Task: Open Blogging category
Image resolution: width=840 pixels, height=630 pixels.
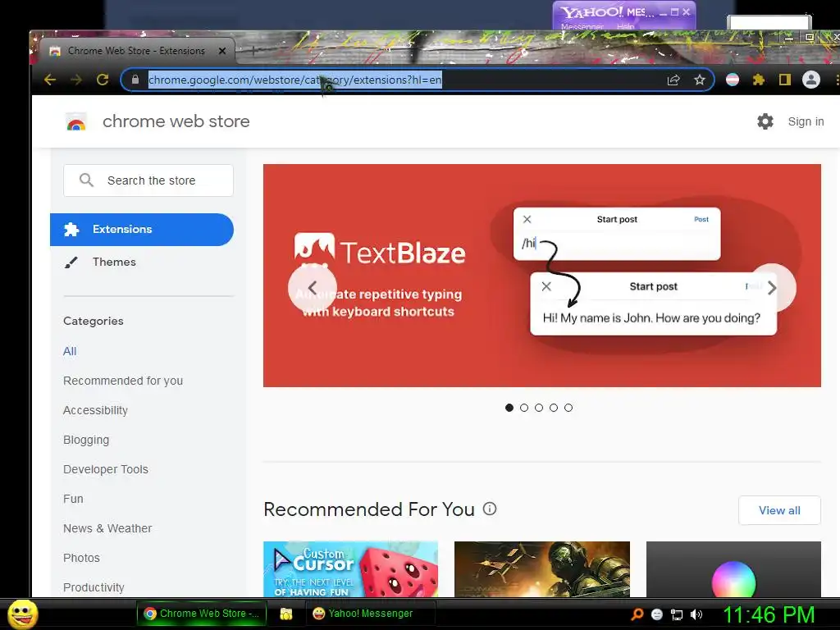Action: [85, 440]
